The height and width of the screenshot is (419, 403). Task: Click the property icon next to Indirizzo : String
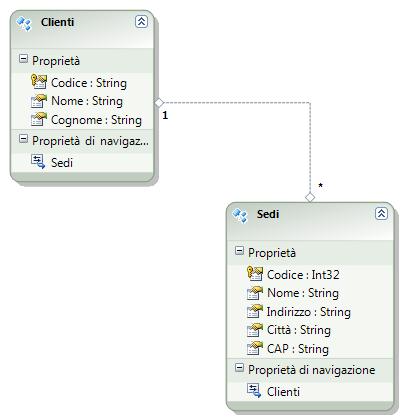[x=255, y=311]
